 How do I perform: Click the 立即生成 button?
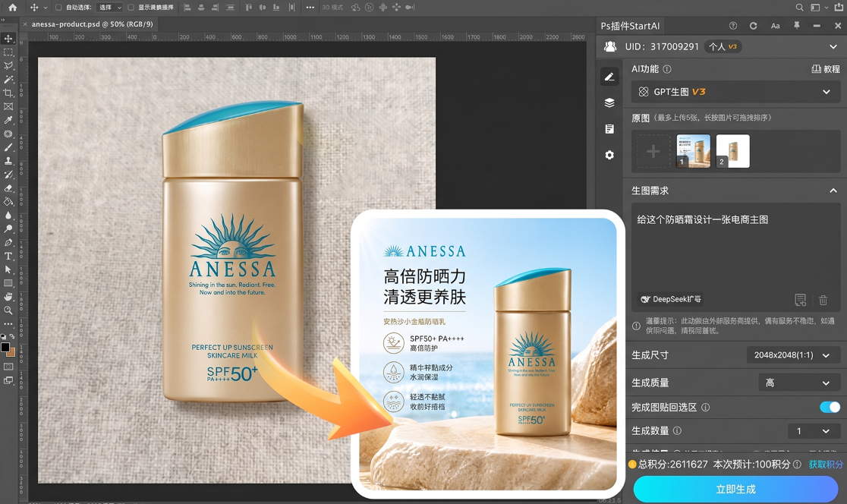(x=735, y=489)
